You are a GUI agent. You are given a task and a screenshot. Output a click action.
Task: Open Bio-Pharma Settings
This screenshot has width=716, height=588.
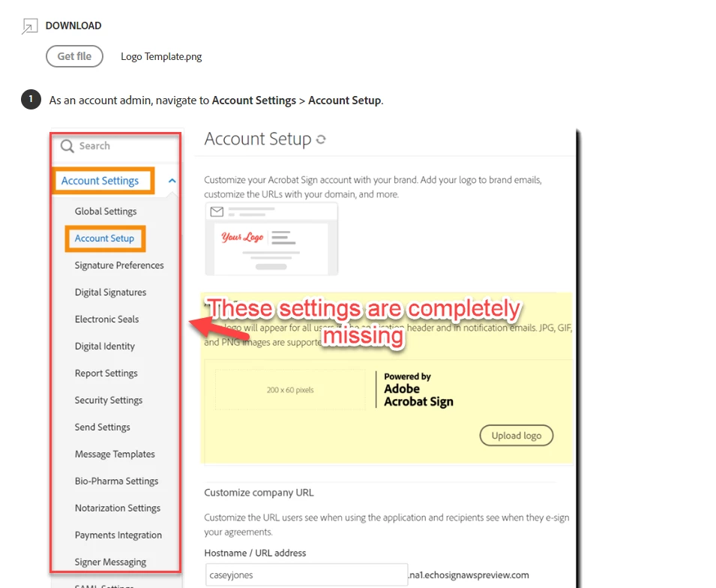pyautogui.click(x=116, y=481)
